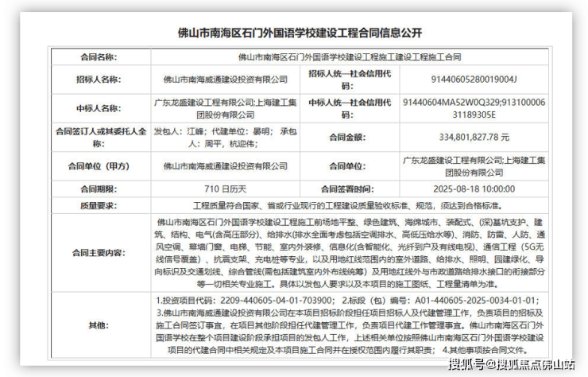Select contractor value beside the right-hand 合同单位 label
The height and width of the screenshot is (377, 588).
tap(474, 166)
